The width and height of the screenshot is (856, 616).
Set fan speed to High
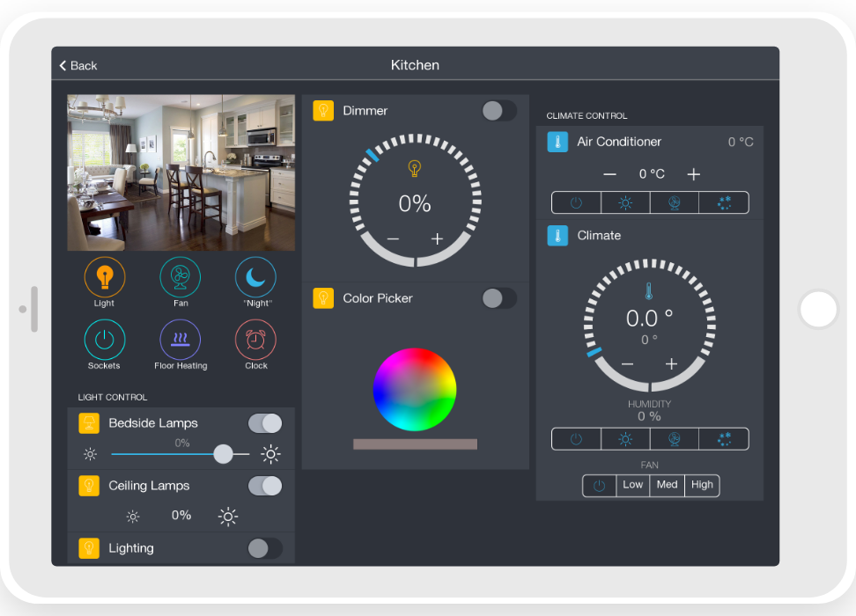point(702,485)
